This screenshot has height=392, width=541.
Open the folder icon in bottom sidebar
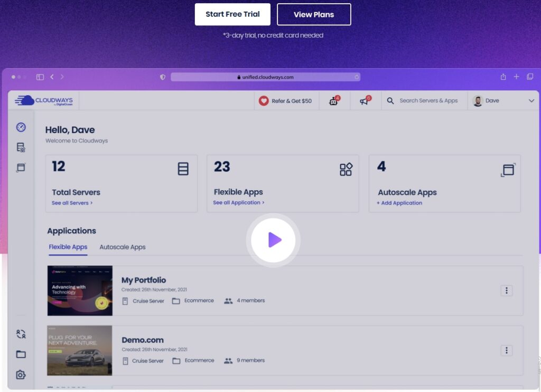point(21,354)
